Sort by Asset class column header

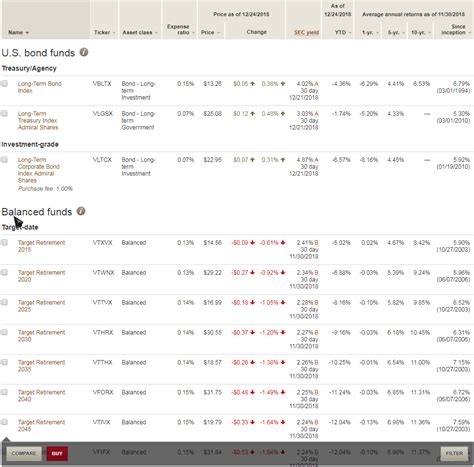pos(139,32)
